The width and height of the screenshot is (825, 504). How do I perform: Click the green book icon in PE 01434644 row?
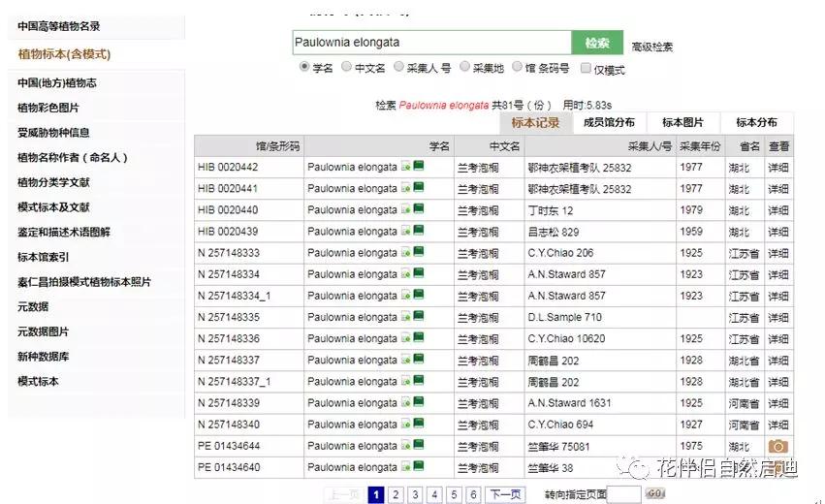pyautogui.click(x=418, y=445)
